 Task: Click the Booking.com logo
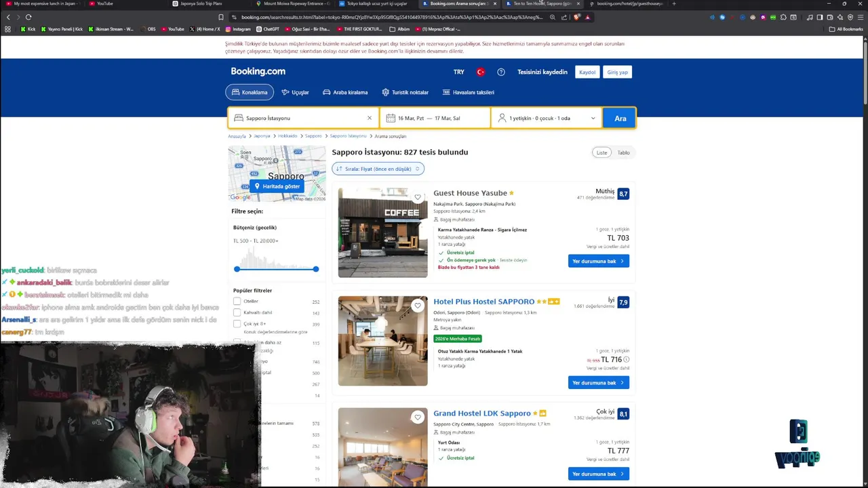(x=258, y=71)
